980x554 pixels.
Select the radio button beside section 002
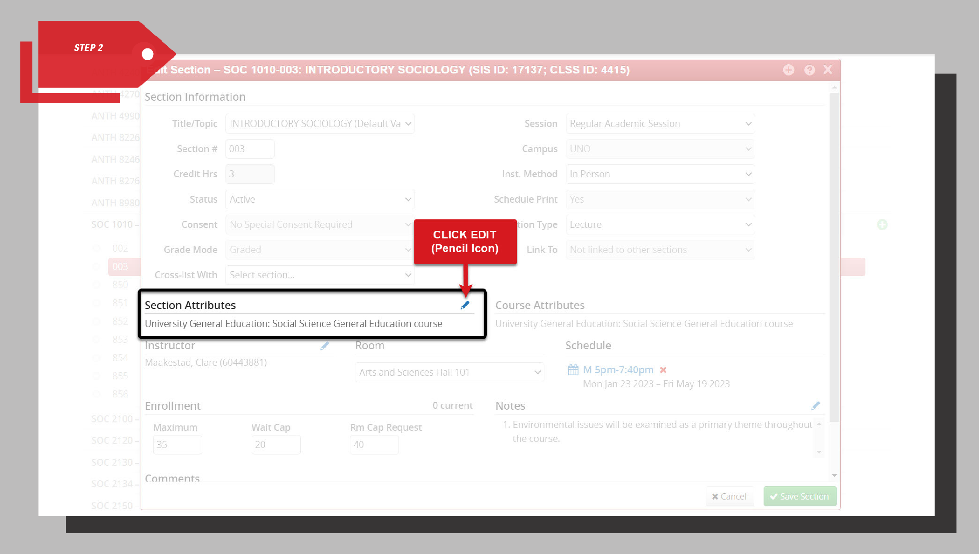click(97, 248)
